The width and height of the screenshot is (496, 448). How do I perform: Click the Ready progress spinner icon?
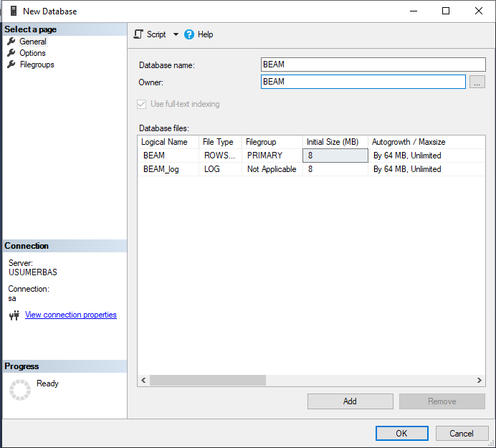tap(20, 390)
